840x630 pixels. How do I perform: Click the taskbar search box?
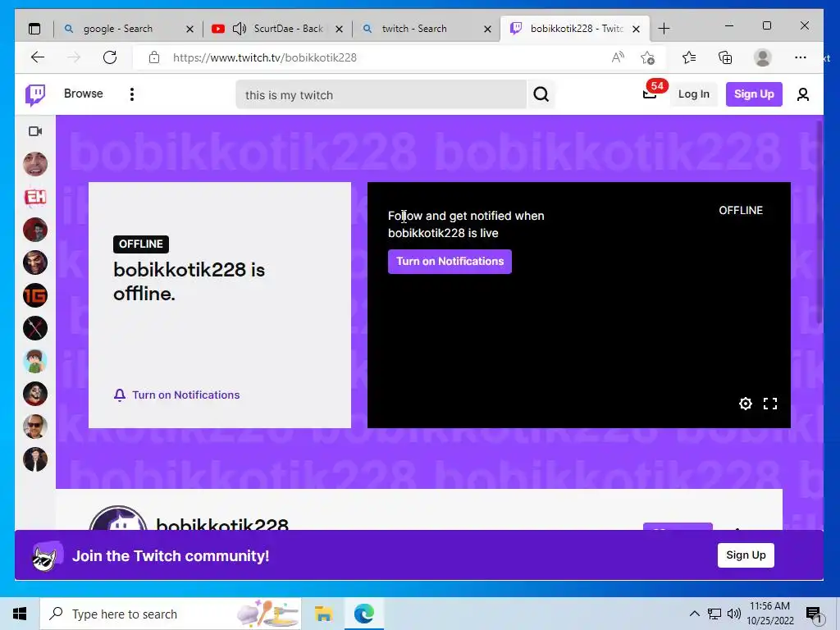pos(171,614)
